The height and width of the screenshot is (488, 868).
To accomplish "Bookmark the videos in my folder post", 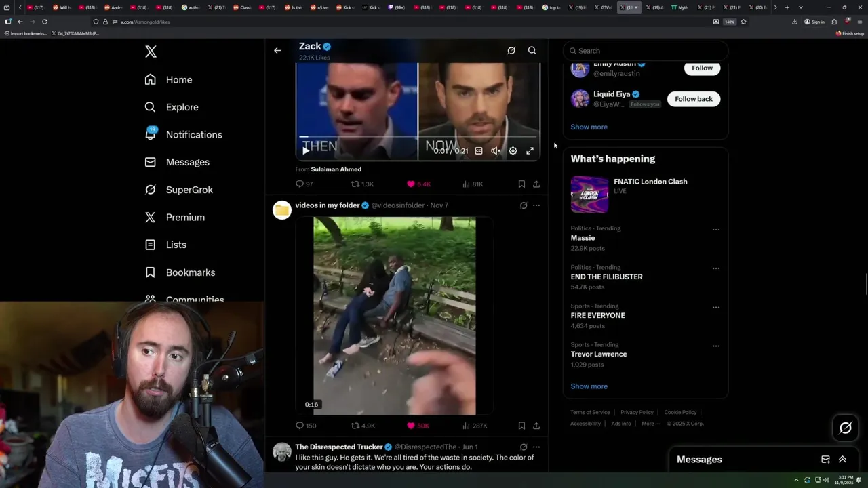I will tap(521, 426).
